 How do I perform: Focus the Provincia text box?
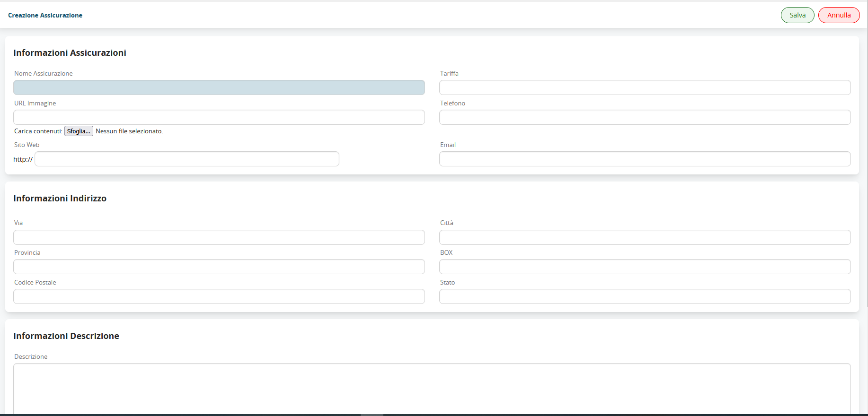click(219, 267)
